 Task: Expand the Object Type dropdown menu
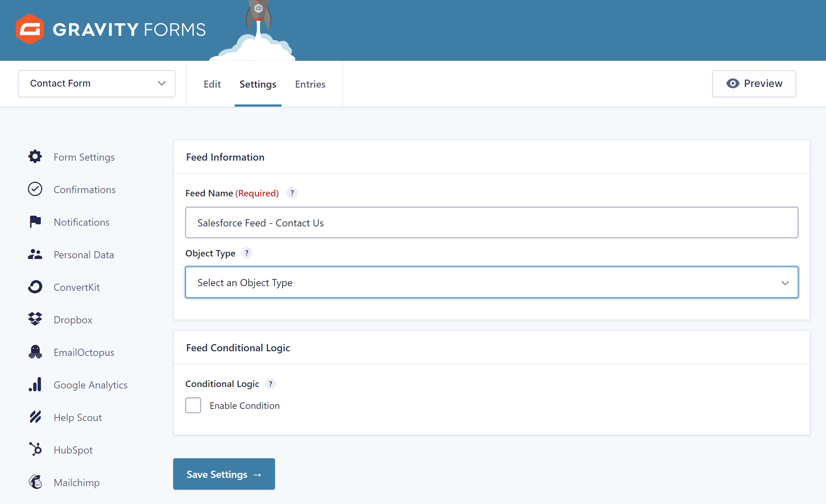492,282
